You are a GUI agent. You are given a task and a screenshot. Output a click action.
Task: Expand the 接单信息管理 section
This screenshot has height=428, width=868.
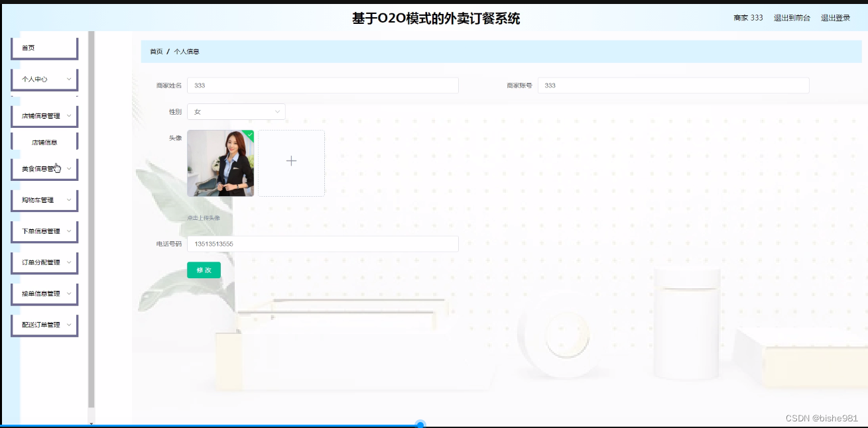(44, 293)
